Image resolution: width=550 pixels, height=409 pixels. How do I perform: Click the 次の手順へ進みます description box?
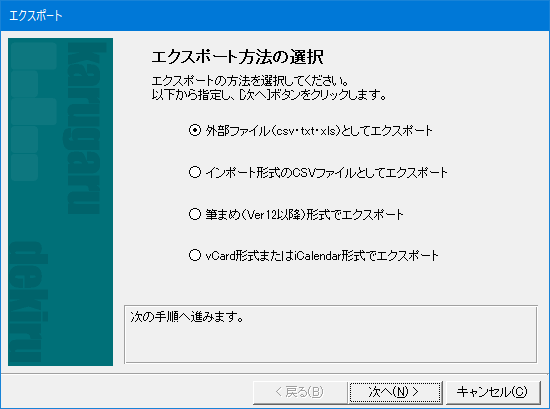tap(330, 334)
